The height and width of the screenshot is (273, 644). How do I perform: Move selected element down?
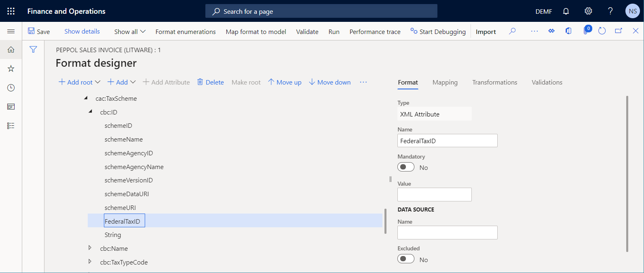point(330,82)
